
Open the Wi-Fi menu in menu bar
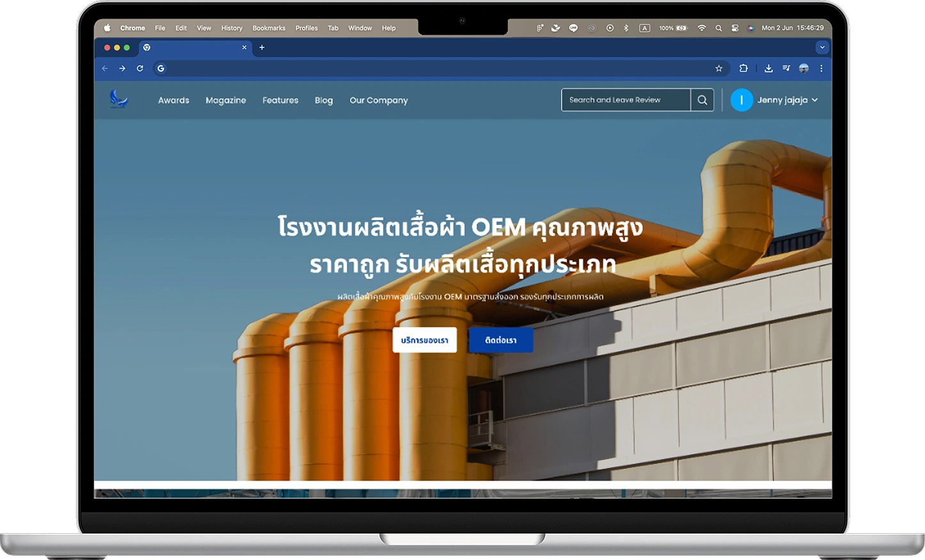pos(701,28)
